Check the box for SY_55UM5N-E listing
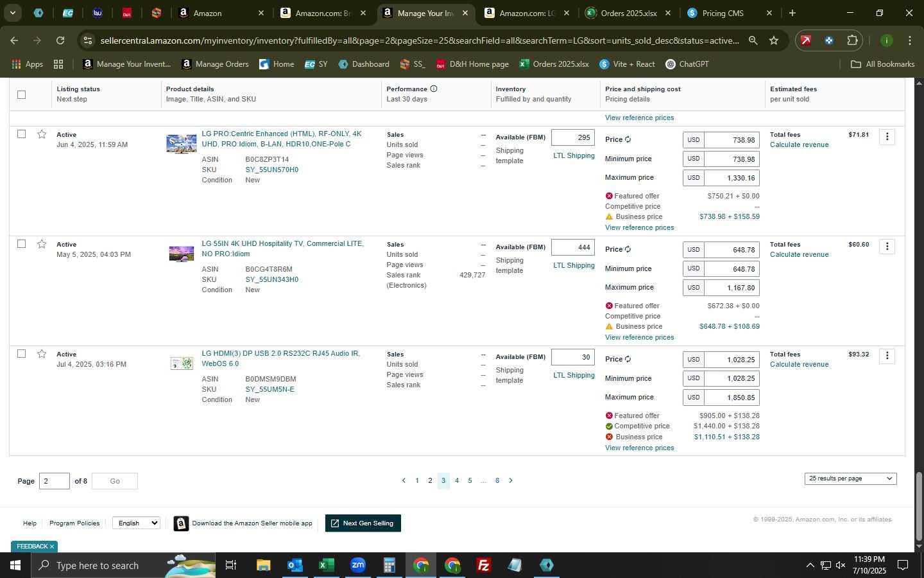The width and height of the screenshot is (924, 578). pyautogui.click(x=21, y=354)
